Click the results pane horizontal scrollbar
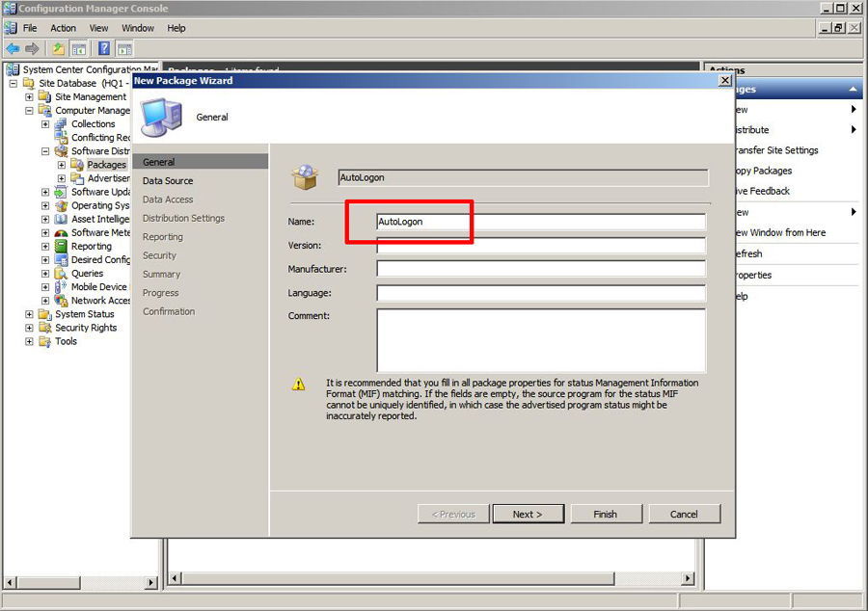The image size is (868, 611). (x=398, y=579)
